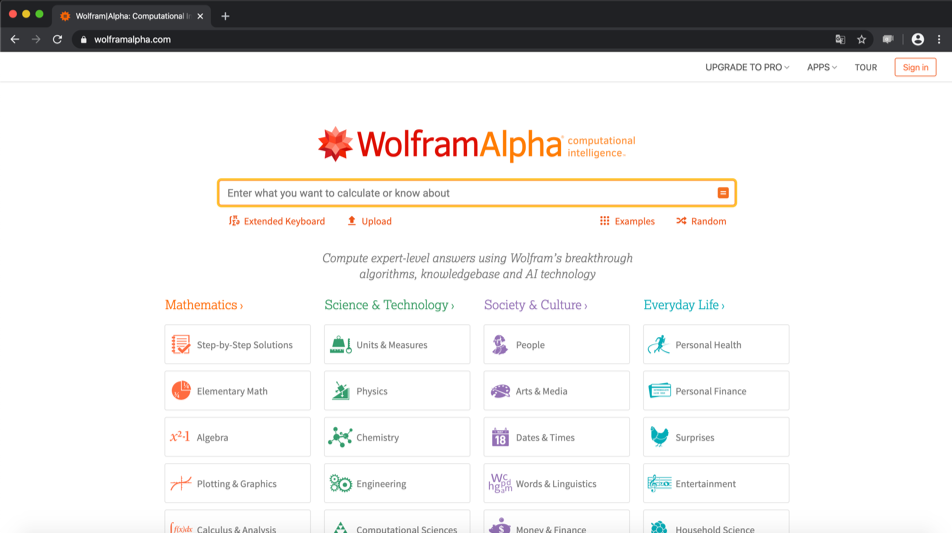Open the Computational Sciences category
Screen dimensions: 952x533
[x=397, y=522]
